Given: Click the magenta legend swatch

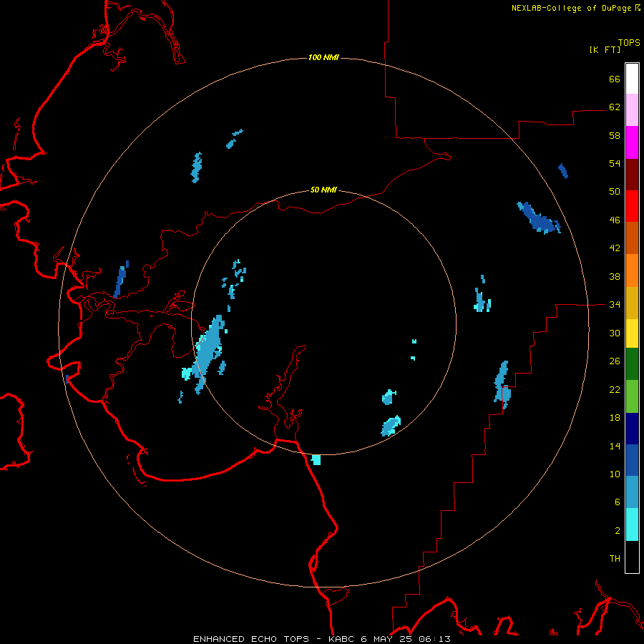Looking at the screenshot, I should (x=632, y=142).
